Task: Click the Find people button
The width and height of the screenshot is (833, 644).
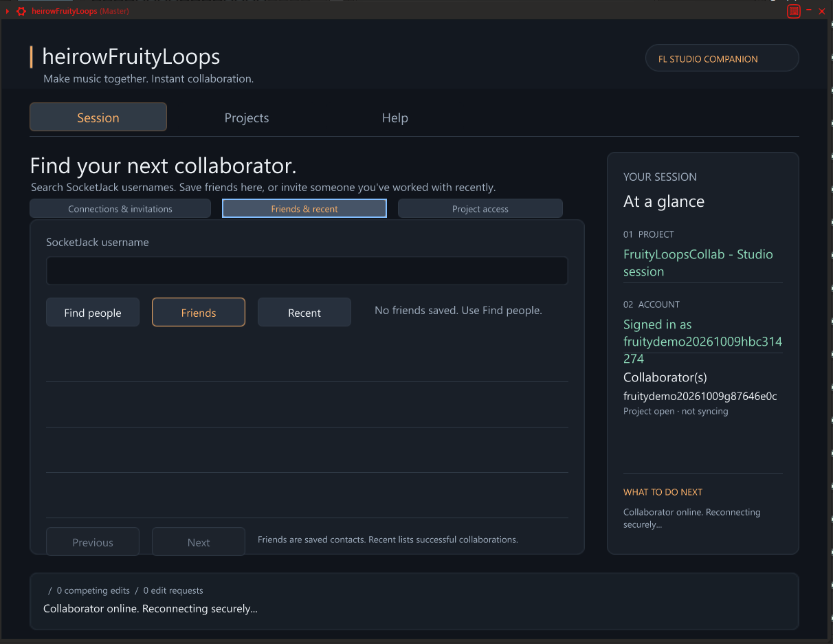Action: [x=93, y=312]
